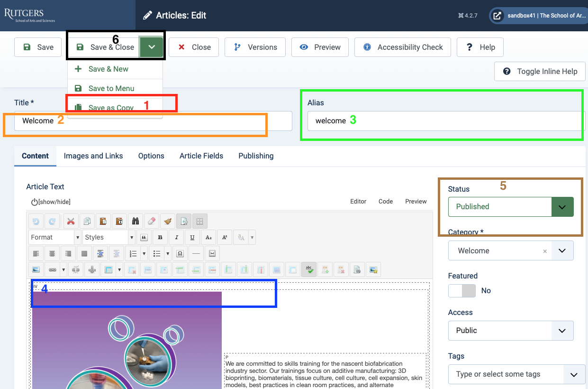This screenshot has height=389, width=588.
Task: Click the undo icon in the editor
Action: 36,221
